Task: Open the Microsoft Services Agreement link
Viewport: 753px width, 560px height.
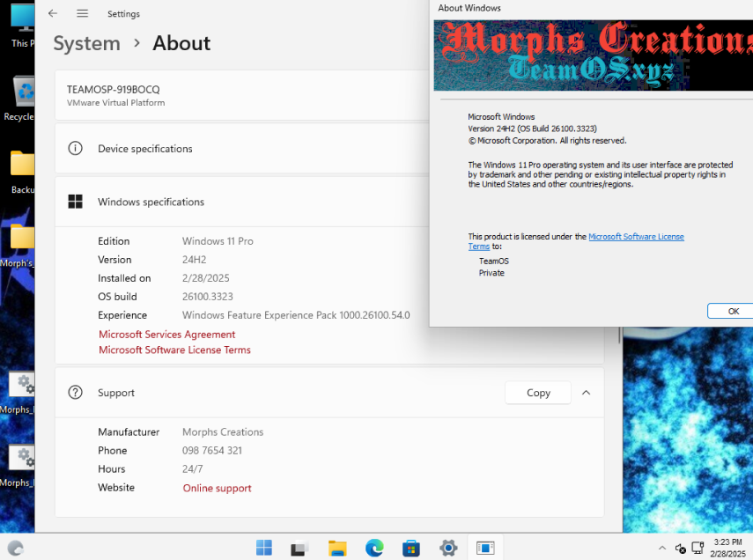Action: pyautogui.click(x=167, y=335)
